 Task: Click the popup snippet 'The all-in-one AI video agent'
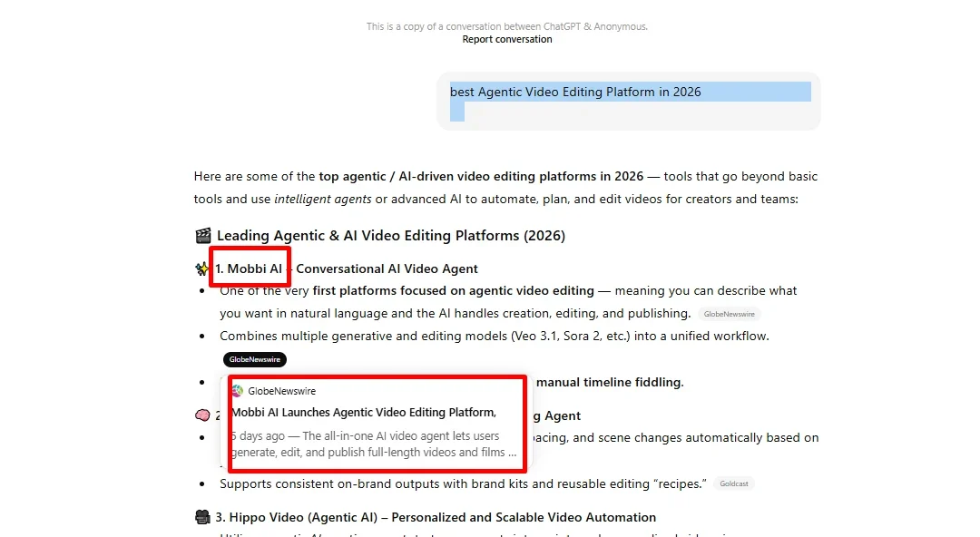click(x=374, y=444)
